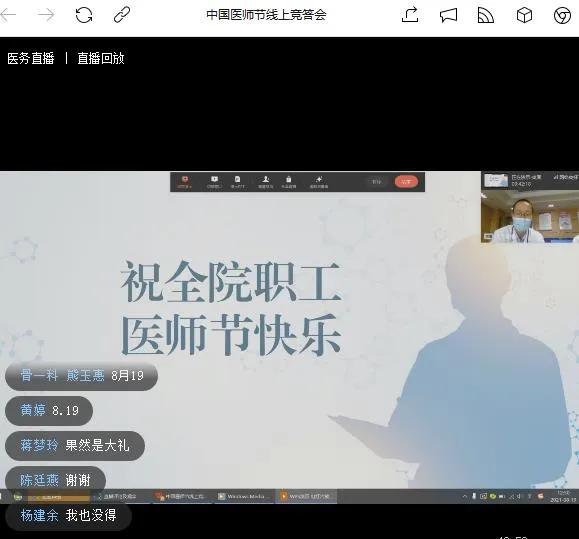
Task: Open the megaphone feedback icon
Action: click(448, 16)
